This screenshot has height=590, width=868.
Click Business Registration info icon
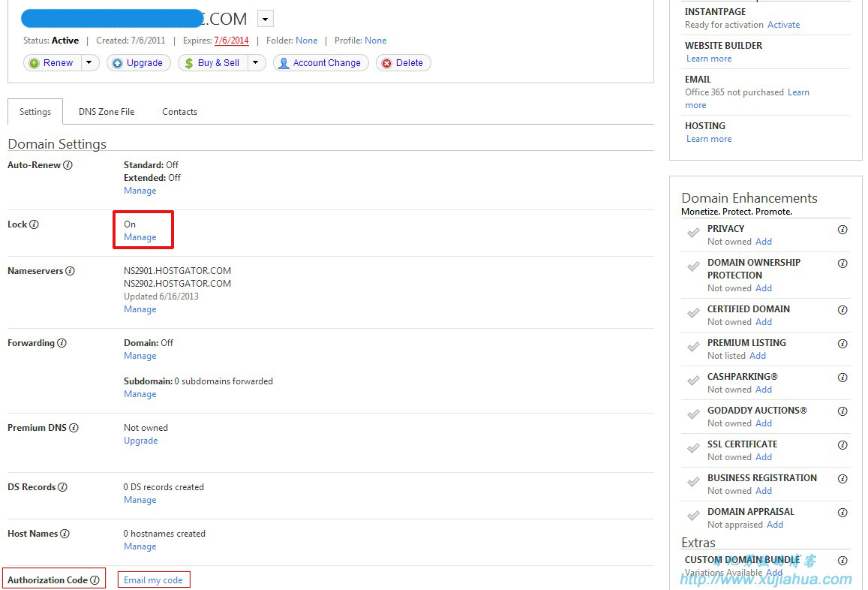pos(842,479)
